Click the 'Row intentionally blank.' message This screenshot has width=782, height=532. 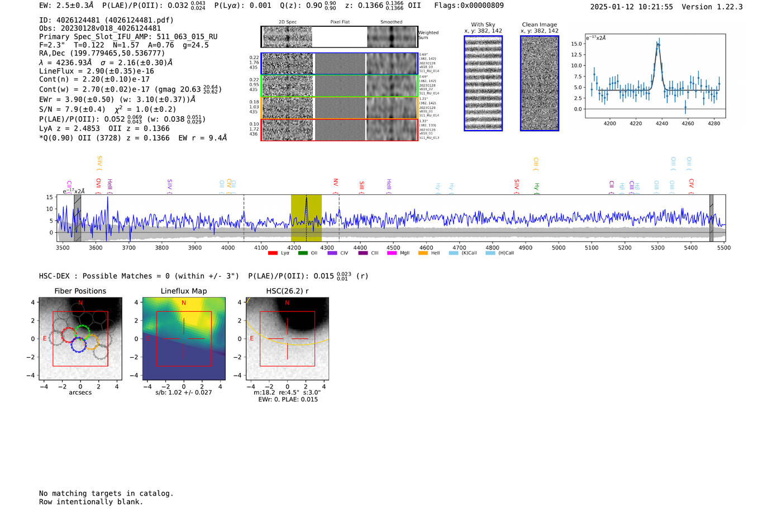(x=91, y=502)
